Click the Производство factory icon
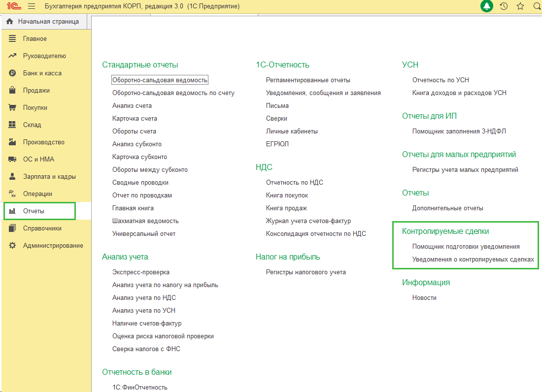 point(12,142)
